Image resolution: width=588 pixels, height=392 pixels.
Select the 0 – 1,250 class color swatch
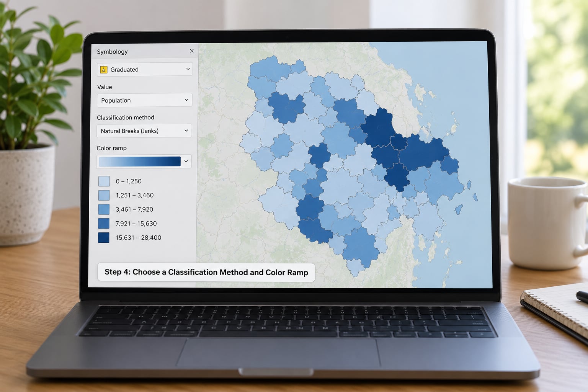pos(104,181)
